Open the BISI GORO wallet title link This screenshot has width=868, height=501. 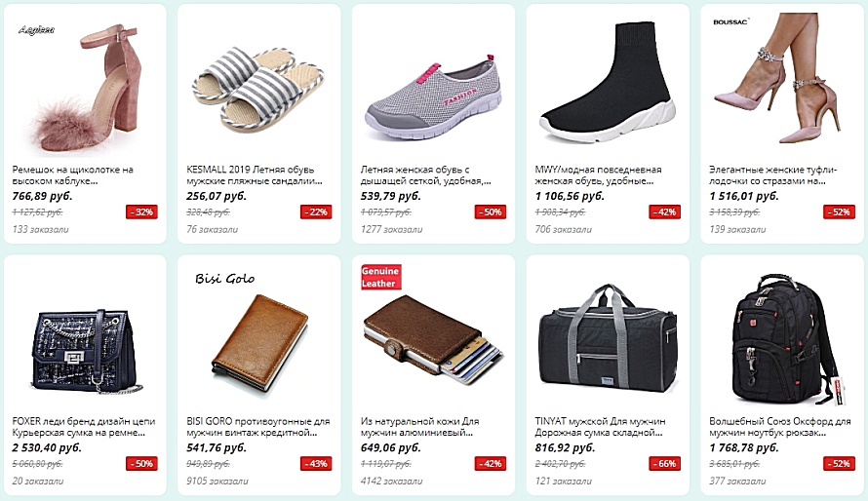coord(258,427)
